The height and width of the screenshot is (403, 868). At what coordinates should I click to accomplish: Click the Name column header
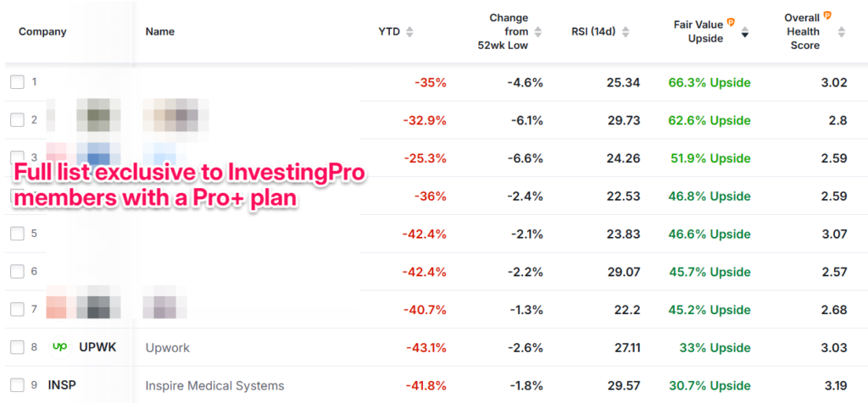pos(160,32)
